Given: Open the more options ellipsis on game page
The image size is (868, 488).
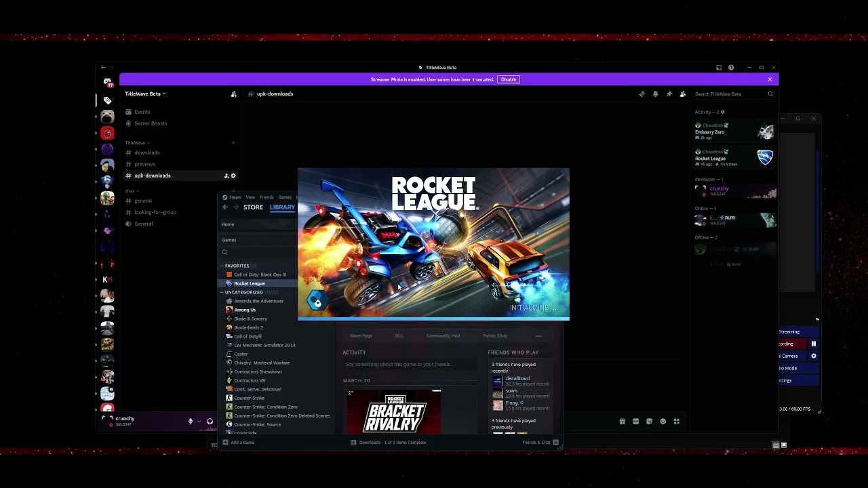Looking at the screenshot, I should tap(539, 335).
